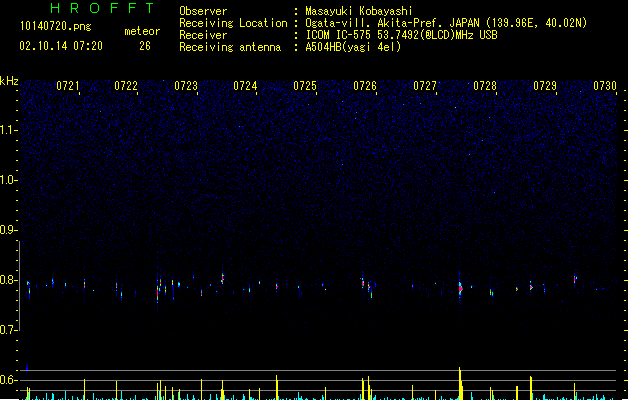Click the 0730 time marker
629x400 pixels.
pos(605,86)
